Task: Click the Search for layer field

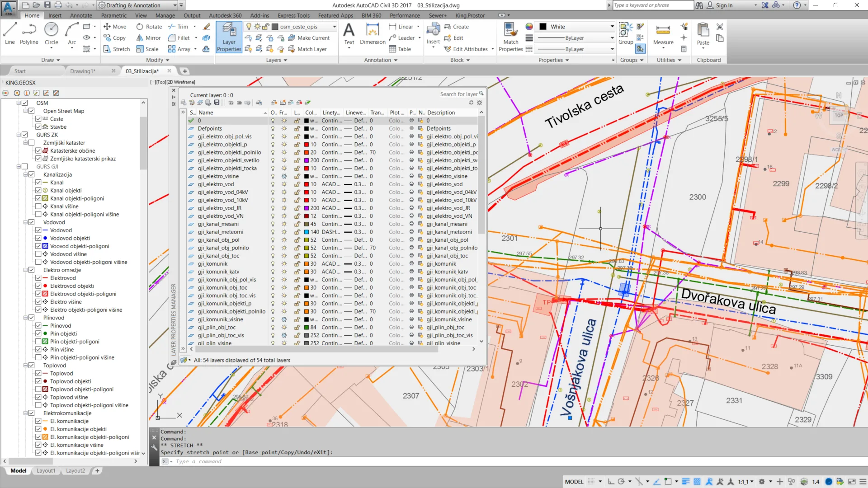Action: click(x=458, y=94)
